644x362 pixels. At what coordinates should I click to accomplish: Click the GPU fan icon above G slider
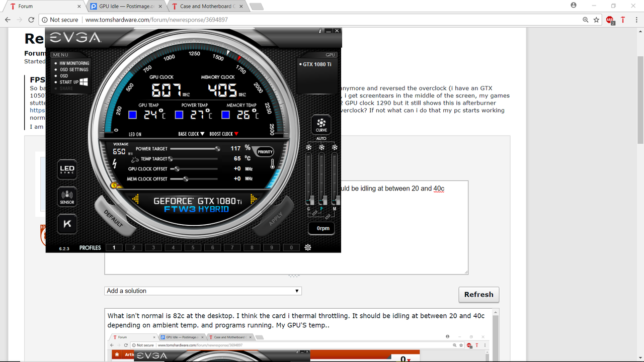coord(309,147)
